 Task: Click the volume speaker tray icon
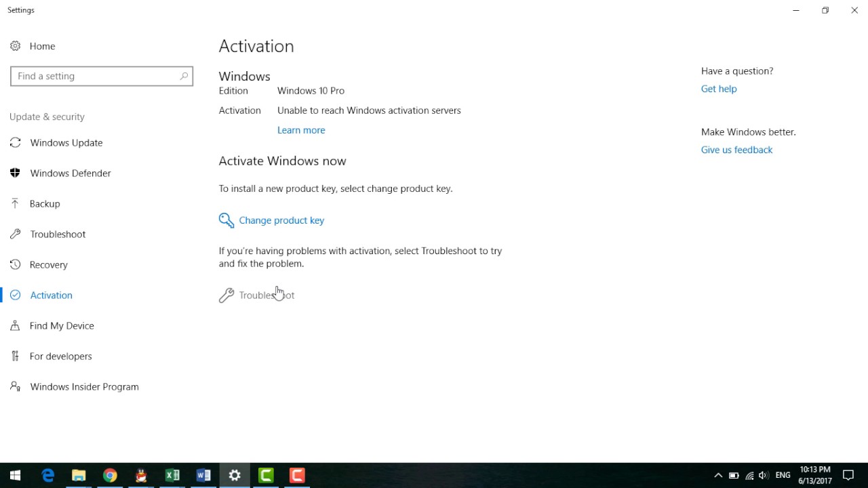pyautogui.click(x=764, y=476)
